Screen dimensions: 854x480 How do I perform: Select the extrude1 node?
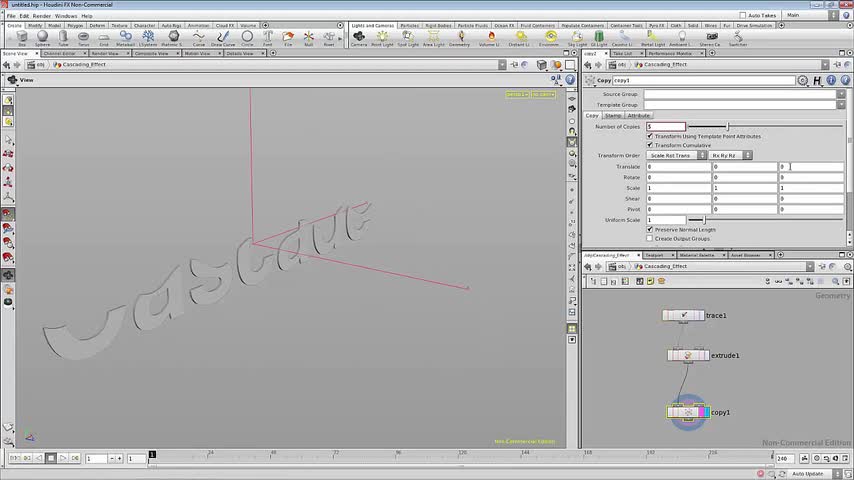click(x=688, y=355)
